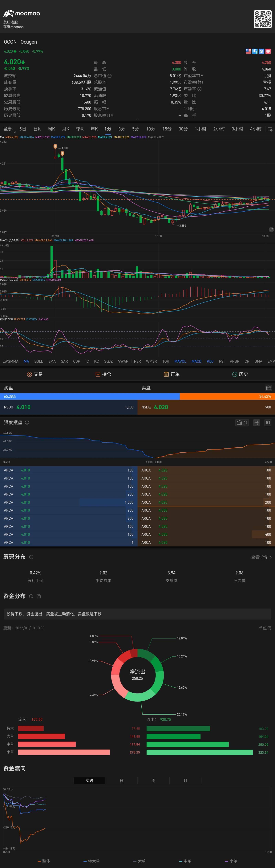Select the 3分 chart interval
Screen dimensions: 275x868
click(122, 129)
